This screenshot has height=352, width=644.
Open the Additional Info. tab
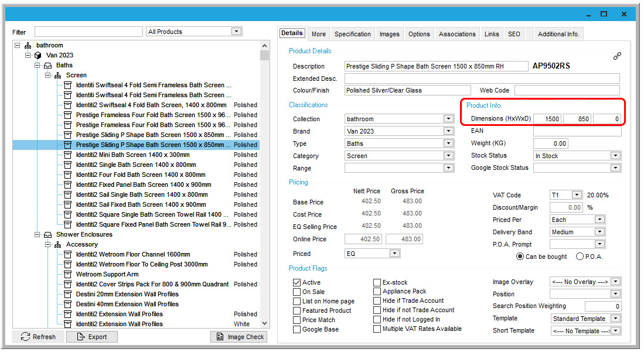pyautogui.click(x=558, y=34)
